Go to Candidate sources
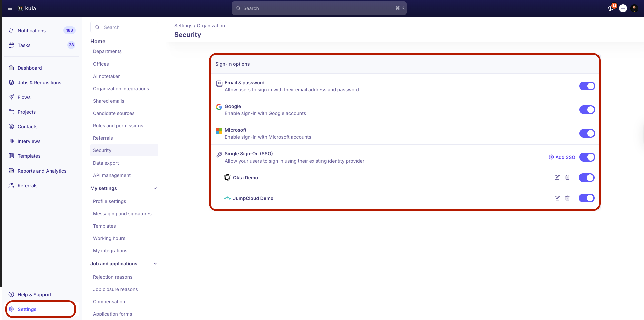The width and height of the screenshot is (644, 320). coord(114,113)
